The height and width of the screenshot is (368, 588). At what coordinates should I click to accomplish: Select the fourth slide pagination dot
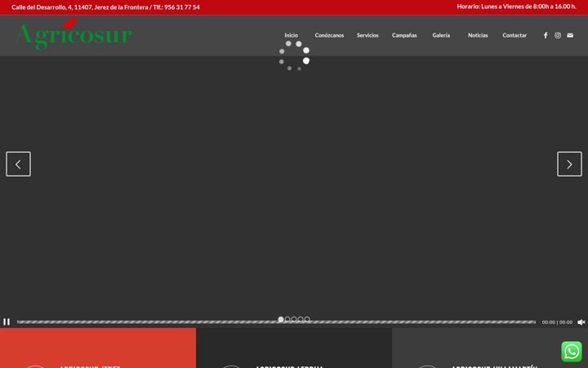coord(301,319)
